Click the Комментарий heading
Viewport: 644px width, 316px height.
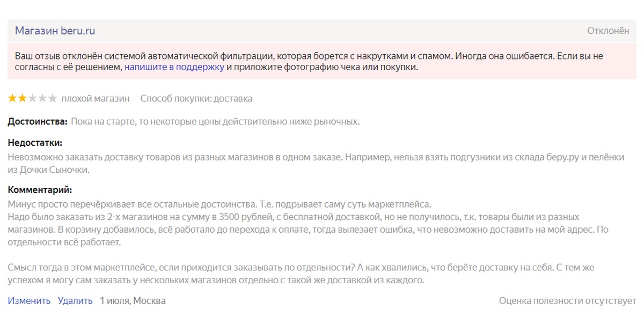[x=40, y=190]
